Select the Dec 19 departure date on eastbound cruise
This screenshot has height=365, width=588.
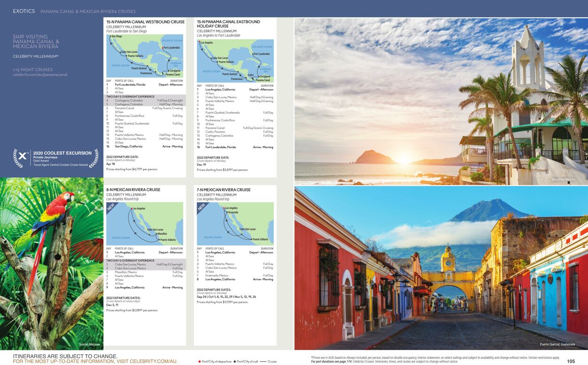[x=201, y=165]
